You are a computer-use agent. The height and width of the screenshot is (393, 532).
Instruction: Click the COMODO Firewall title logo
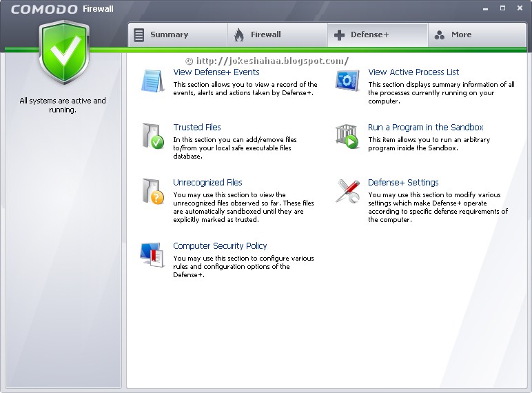pos(62,9)
